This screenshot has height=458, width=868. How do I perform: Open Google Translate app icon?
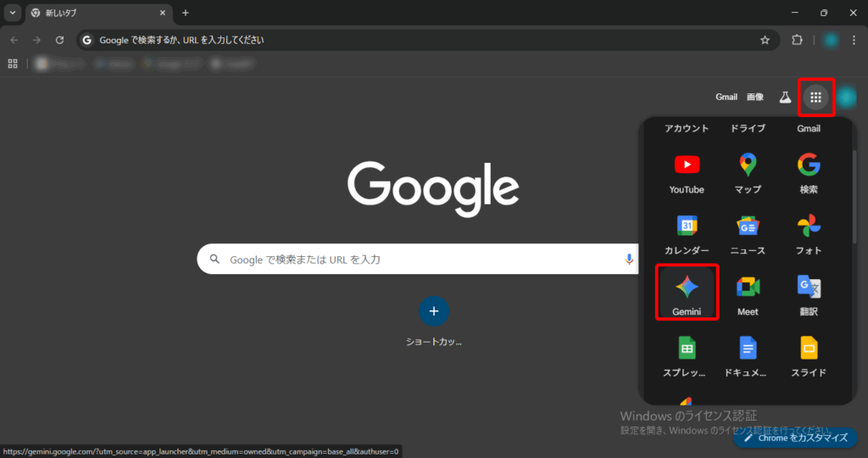coord(809,293)
